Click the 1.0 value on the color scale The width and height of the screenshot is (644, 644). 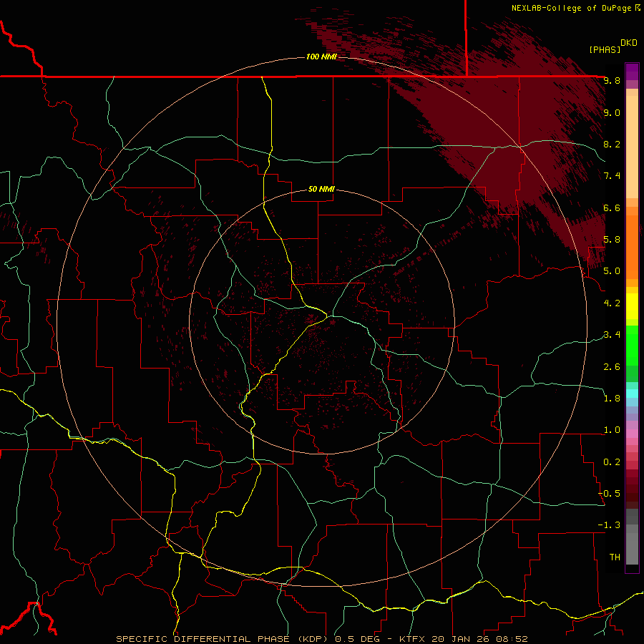tap(612, 430)
